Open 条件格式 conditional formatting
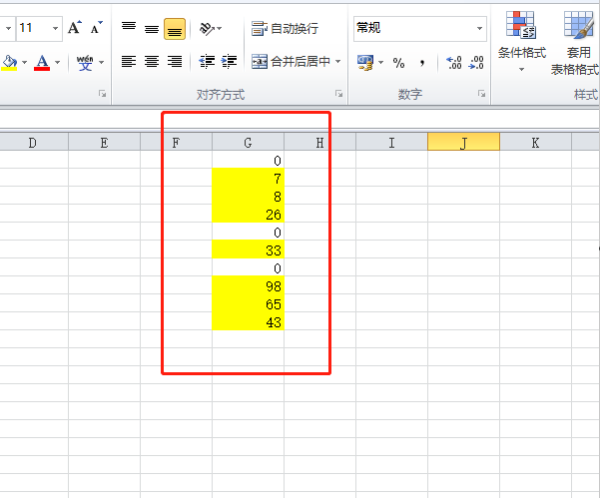The image size is (600, 498). [522, 41]
